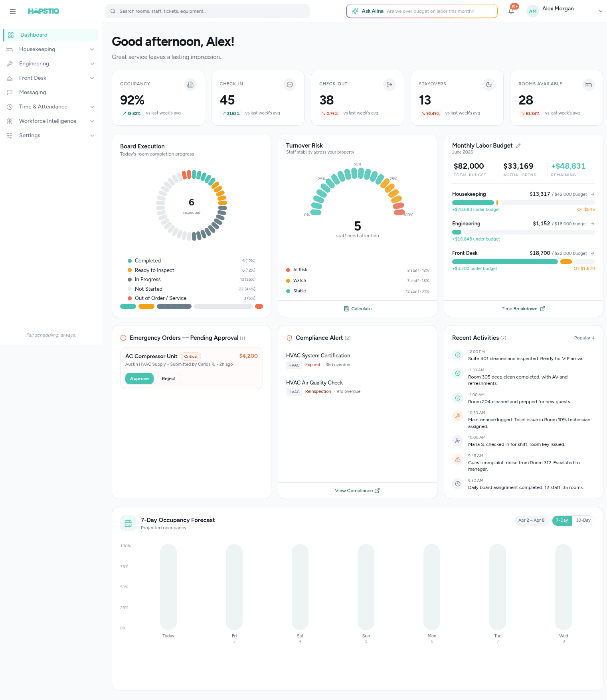Click the $48,831 remaining value

pos(568,166)
